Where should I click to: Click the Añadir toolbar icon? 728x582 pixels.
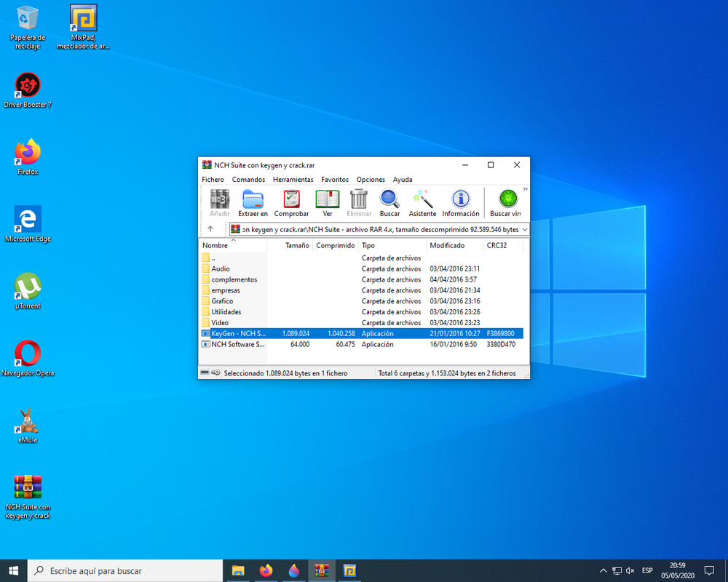coord(220,203)
